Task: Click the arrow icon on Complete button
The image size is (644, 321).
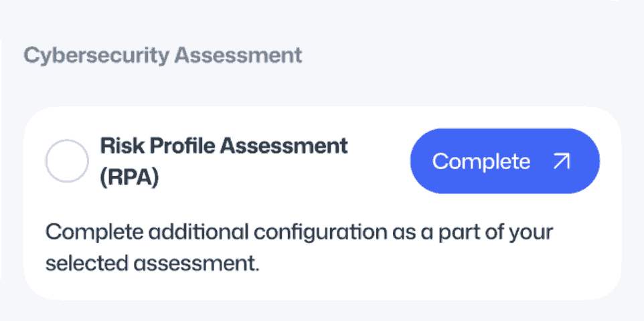Action: coord(561,161)
